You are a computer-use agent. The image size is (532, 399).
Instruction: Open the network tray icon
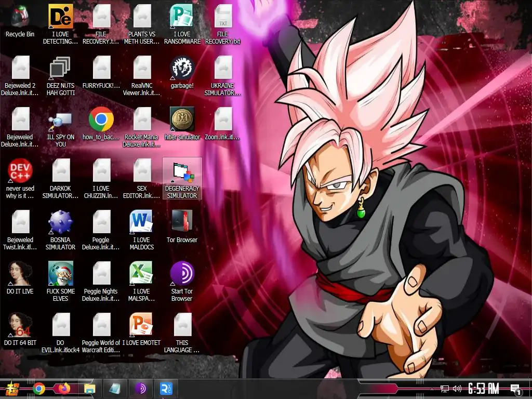(444, 389)
